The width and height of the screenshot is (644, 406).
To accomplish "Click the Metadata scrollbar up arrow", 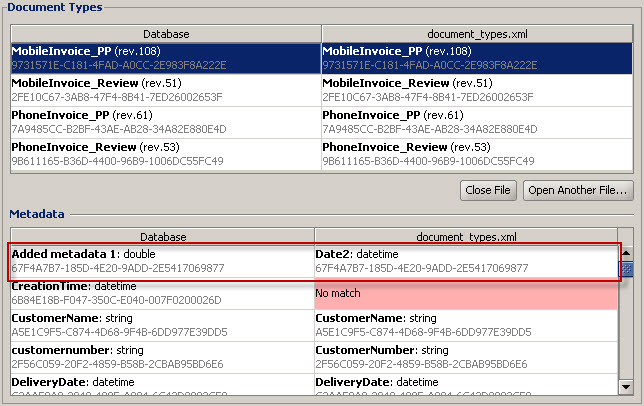I will [626, 252].
